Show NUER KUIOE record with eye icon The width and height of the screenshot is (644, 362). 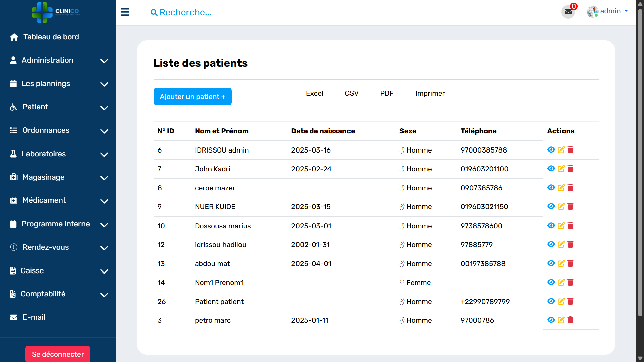551,207
